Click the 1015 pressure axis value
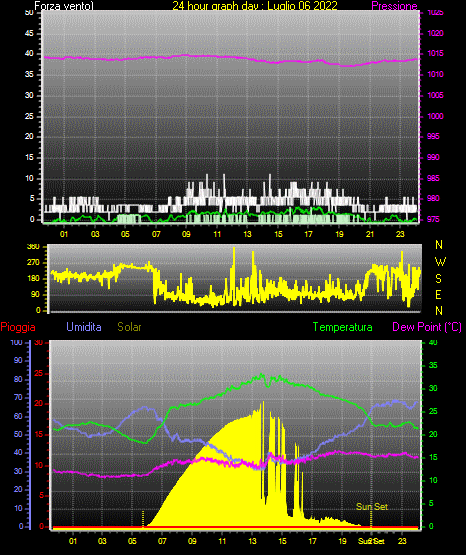 click(x=435, y=53)
